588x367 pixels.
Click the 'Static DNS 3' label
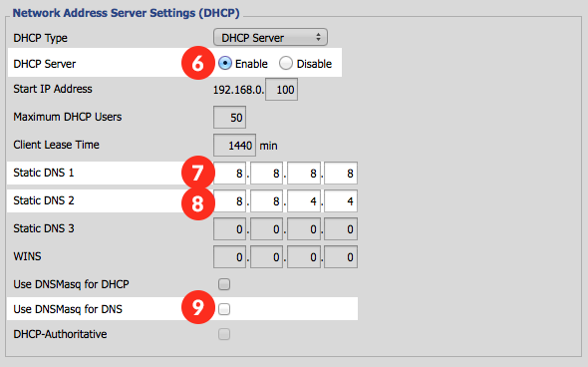(x=44, y=228)
